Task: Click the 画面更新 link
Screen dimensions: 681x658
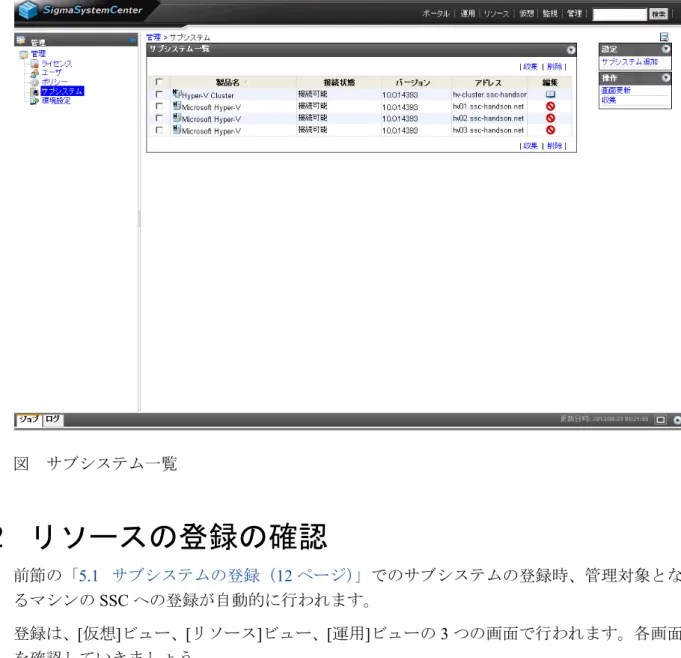Action: [616, 90]
